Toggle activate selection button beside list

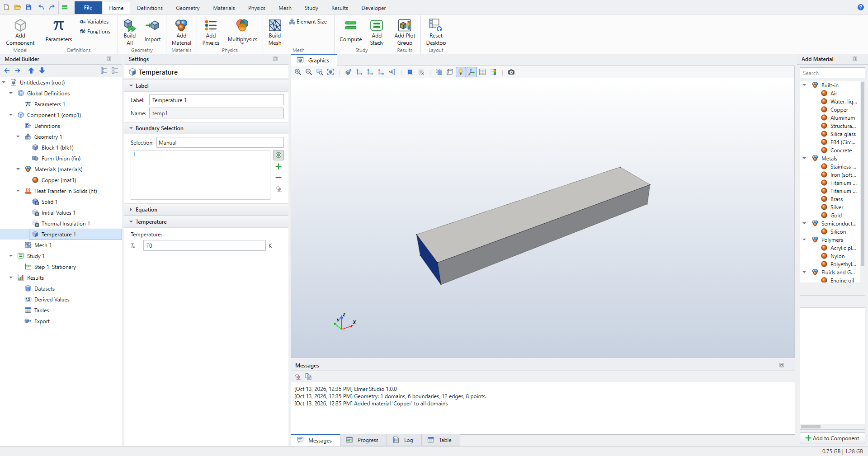click(x=278, y=155)
